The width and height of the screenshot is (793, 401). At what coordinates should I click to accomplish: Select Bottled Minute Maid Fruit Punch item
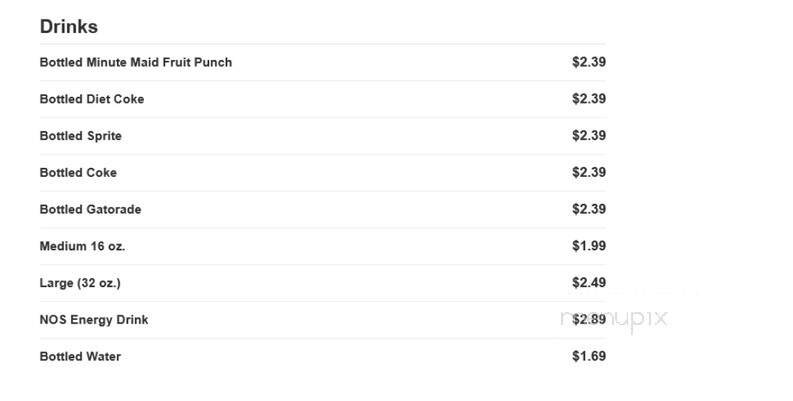135,62
